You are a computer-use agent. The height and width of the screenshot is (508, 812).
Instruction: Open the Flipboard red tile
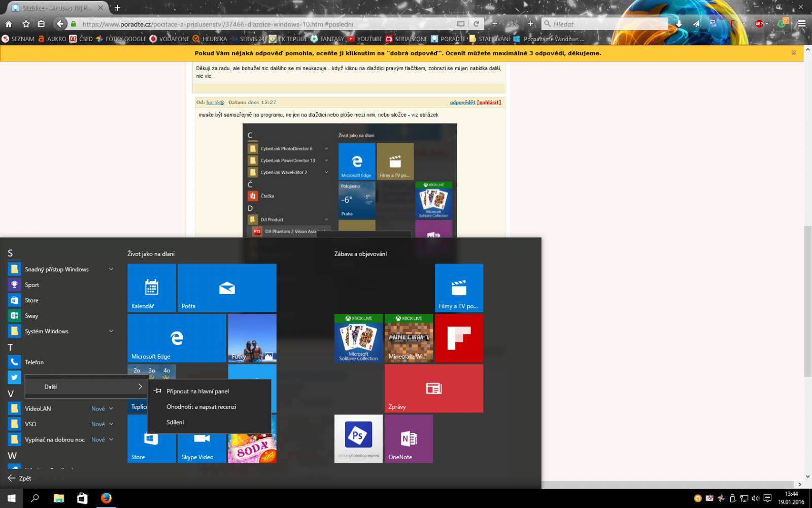pos(459,338)
